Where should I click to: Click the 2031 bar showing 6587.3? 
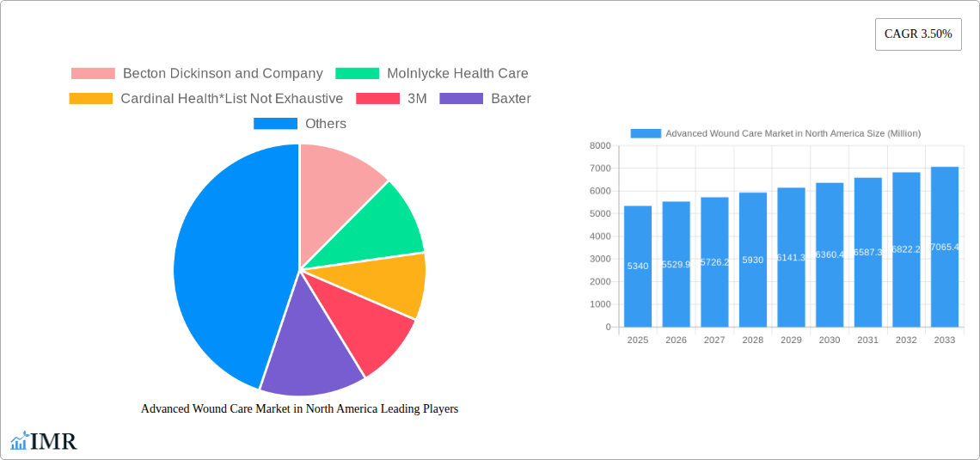pyautogui.click(x=868, y=253)
